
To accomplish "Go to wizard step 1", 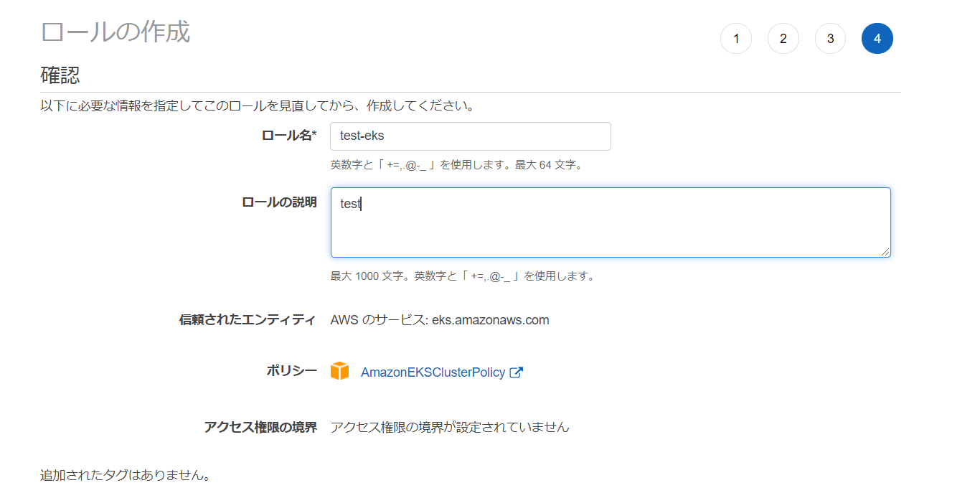I will coord(735,39).
